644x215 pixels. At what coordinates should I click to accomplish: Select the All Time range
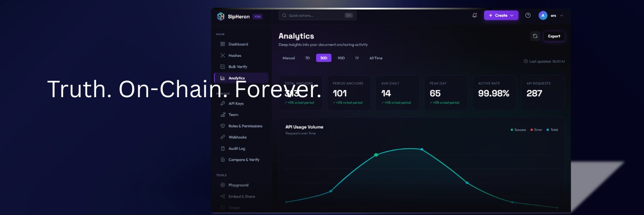click(x=376, y=58)
